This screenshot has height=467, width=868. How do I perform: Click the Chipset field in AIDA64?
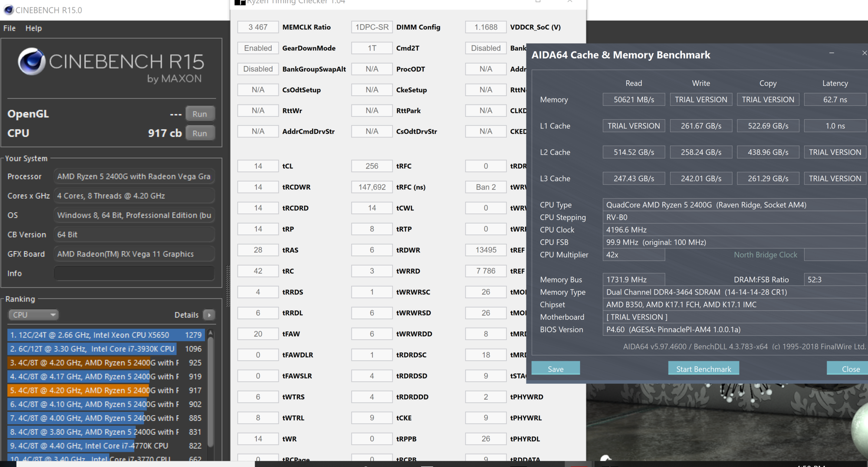coord(734,304)
